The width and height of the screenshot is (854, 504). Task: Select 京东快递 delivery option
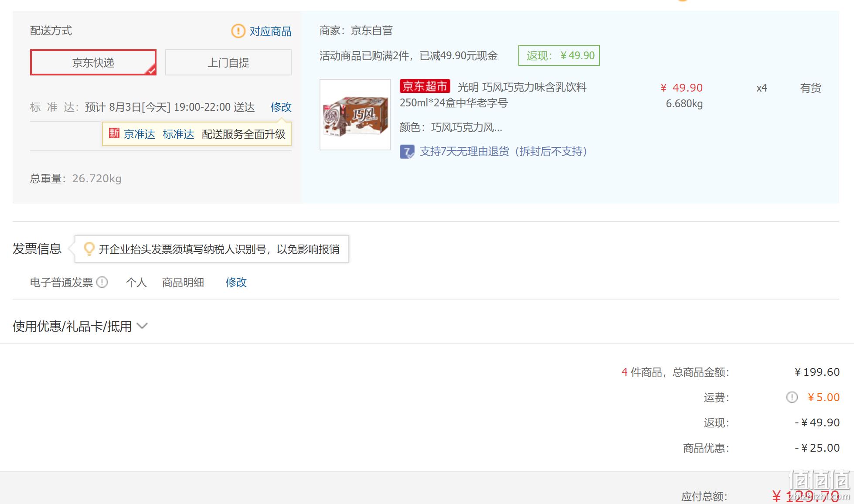coord(93,62)
